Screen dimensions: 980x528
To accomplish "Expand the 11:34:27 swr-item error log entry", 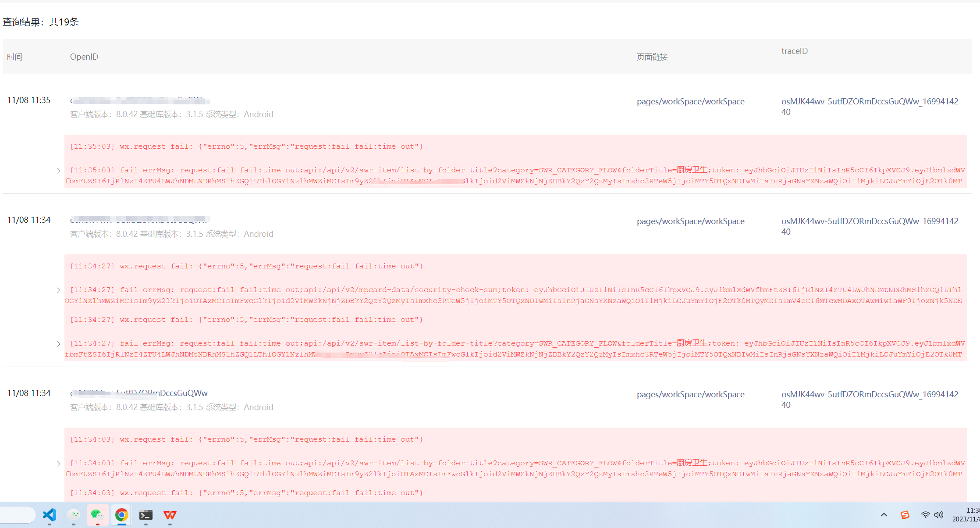I will click(59, 344).
